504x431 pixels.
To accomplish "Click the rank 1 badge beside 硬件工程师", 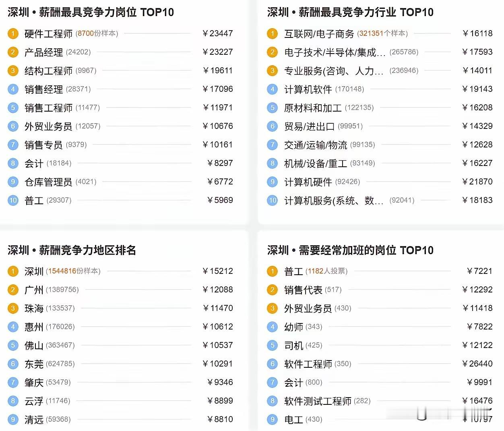I will tap(13, 33).
